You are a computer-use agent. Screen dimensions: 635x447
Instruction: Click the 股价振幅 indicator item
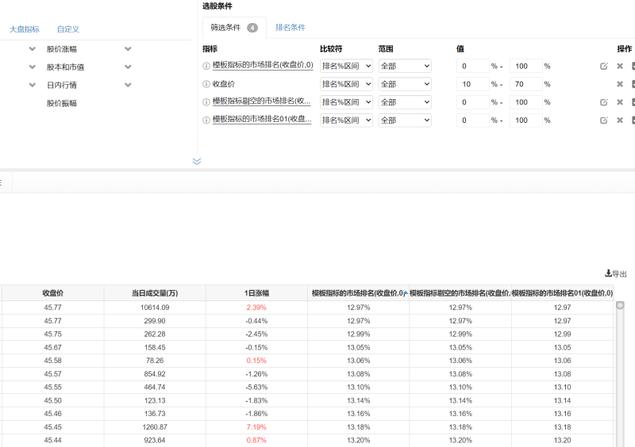[x=61, y=103]
